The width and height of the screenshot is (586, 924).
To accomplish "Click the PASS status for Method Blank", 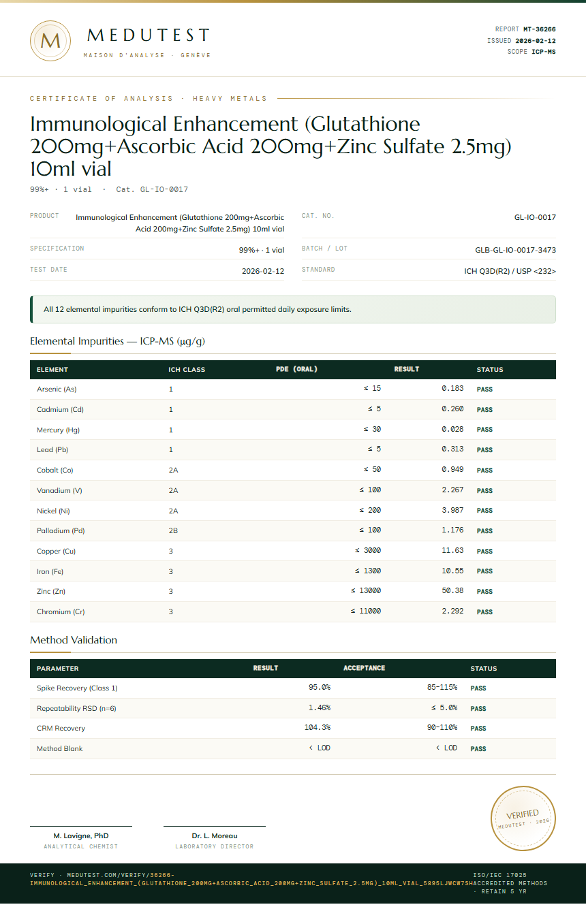I will [478, 749].
